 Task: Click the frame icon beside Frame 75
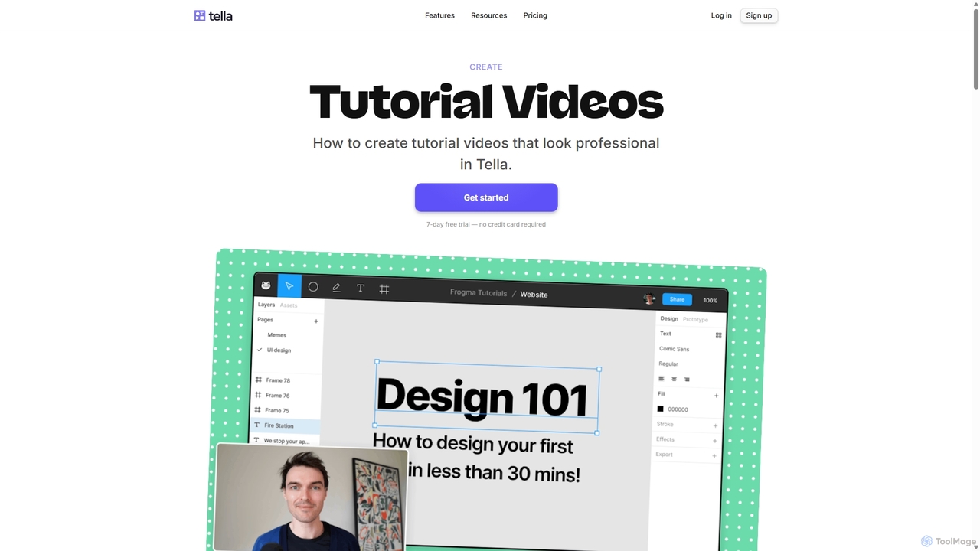[x=257, y=410]
